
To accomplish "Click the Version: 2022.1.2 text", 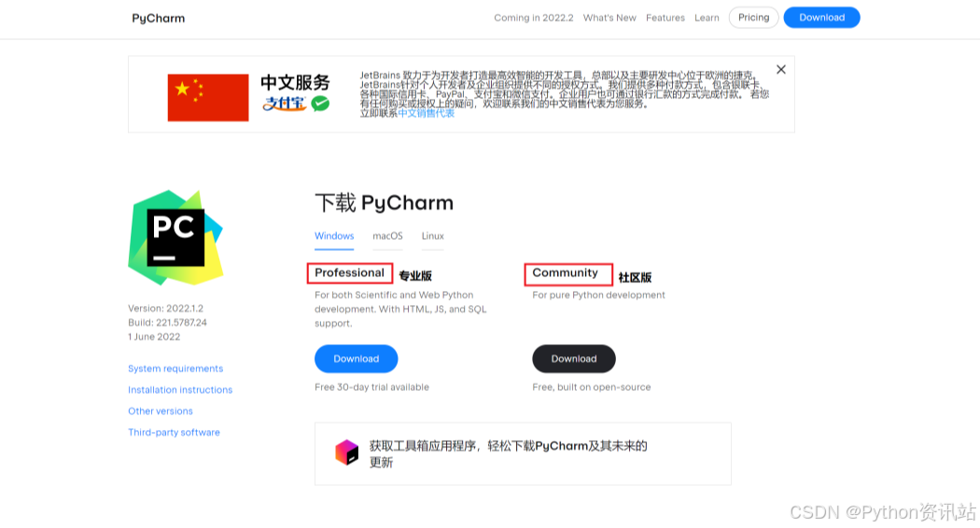I will [x=165, y=308].
